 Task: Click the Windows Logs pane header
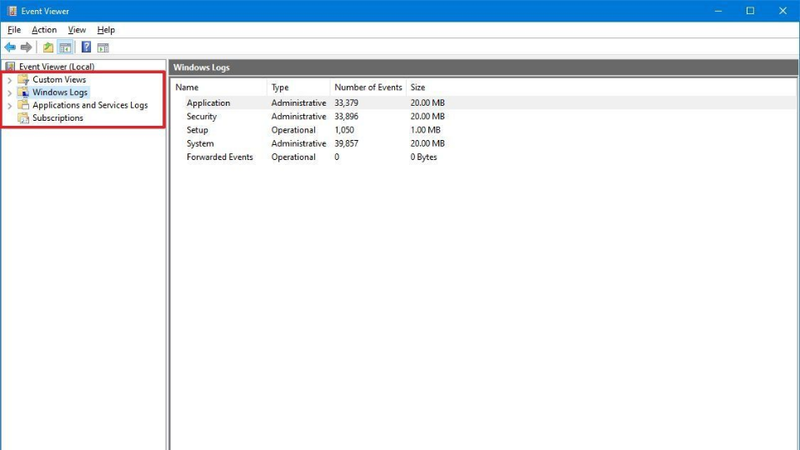coord(484,67)
